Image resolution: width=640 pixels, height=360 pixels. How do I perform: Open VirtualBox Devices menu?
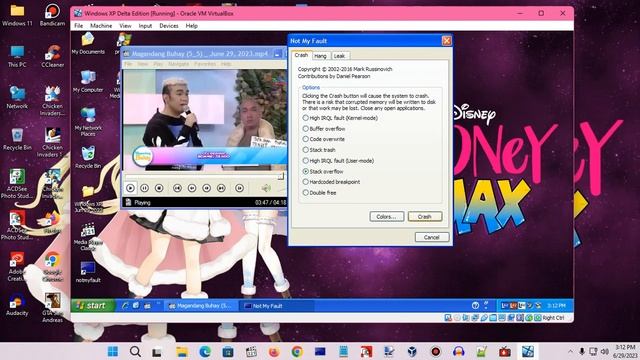169,26
